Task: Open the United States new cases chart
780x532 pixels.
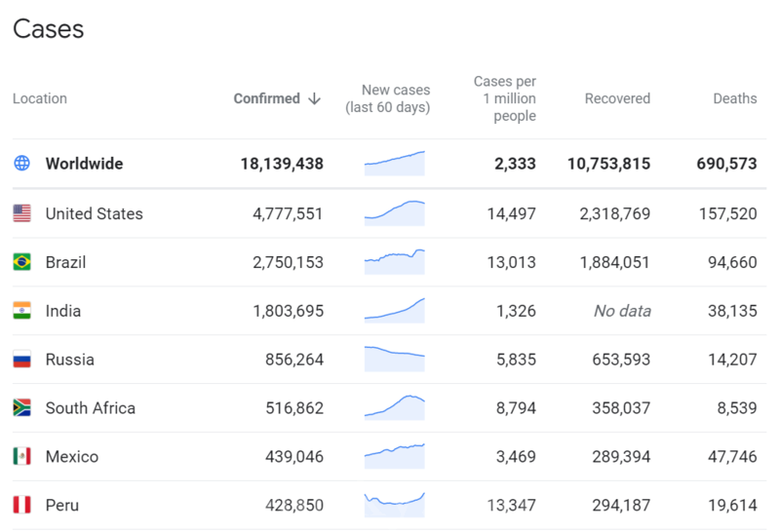Action: [x=394, y=213]
